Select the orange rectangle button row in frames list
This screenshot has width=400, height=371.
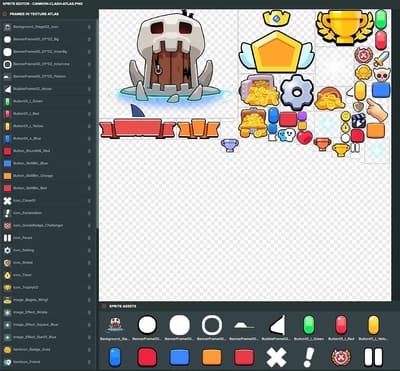[x=47, y=176]
